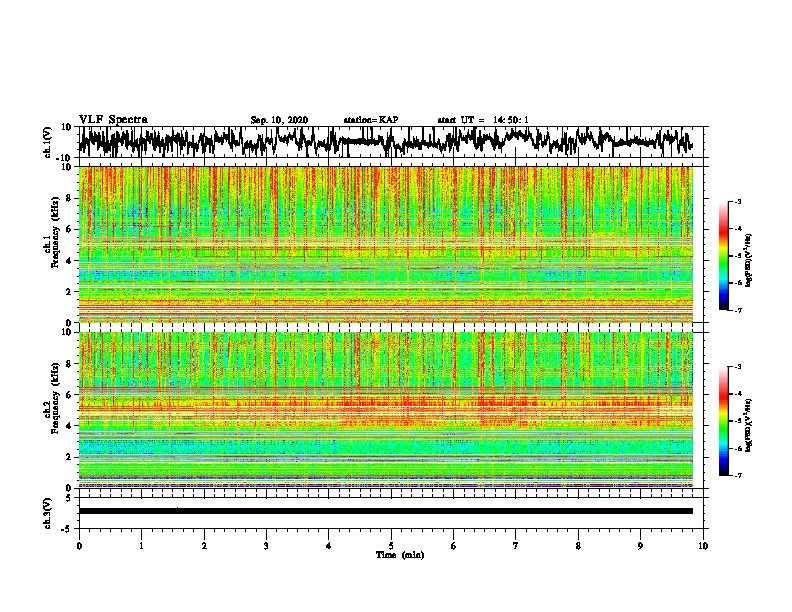Click the time axis tick label "2"
792x612 pixels.
(x=204, y=546)
